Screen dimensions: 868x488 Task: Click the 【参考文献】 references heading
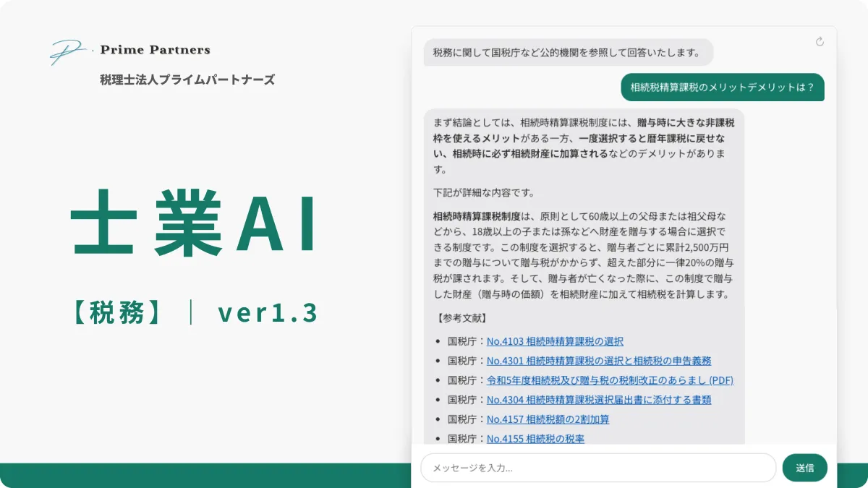[x=461, y=318]
